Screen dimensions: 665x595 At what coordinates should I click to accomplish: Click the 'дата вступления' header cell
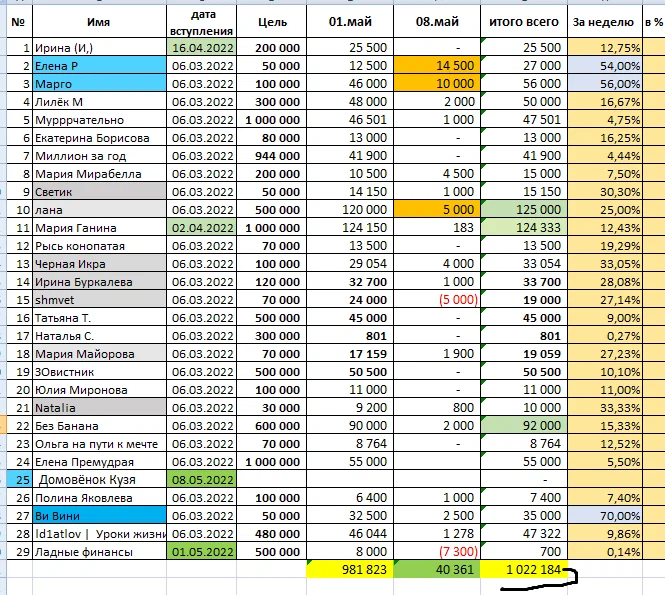pos(202,22)
